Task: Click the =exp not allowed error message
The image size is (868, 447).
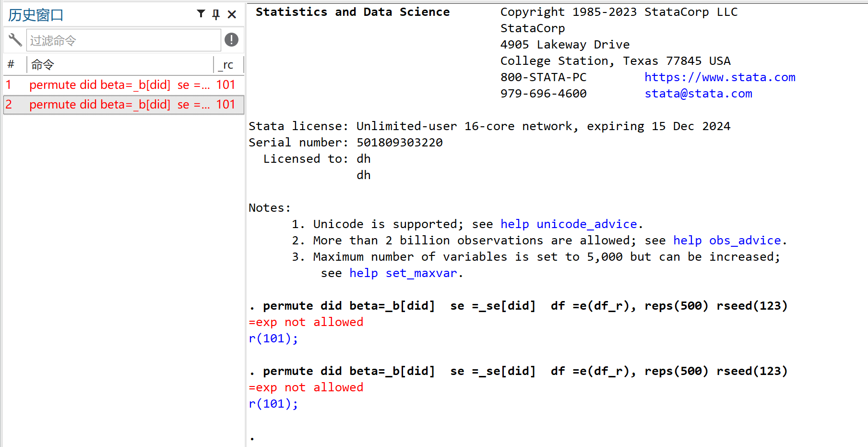Action: [306, 322]
